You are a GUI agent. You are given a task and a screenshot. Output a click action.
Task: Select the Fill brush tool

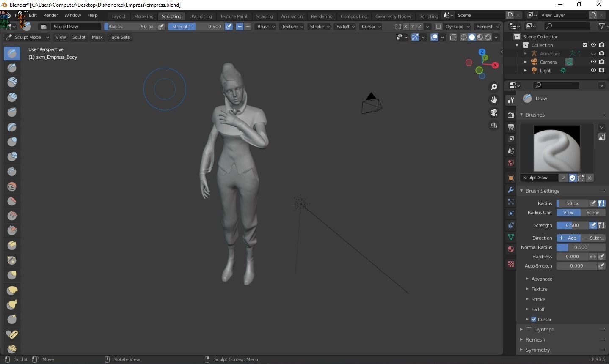tap(12, 216)
